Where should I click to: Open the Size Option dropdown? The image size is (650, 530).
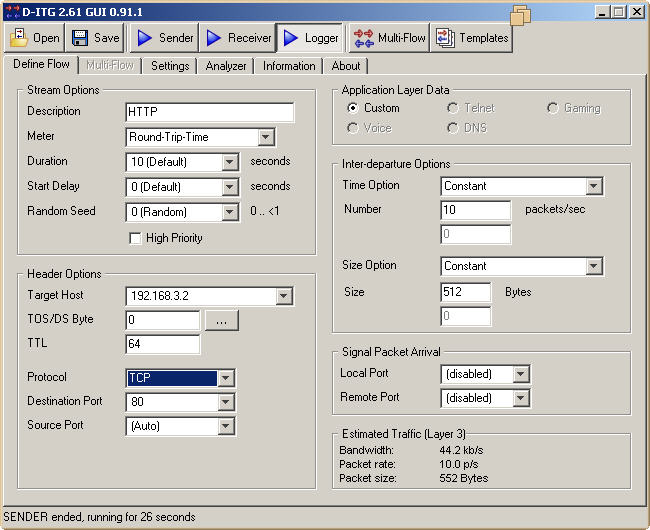(594, 266)
